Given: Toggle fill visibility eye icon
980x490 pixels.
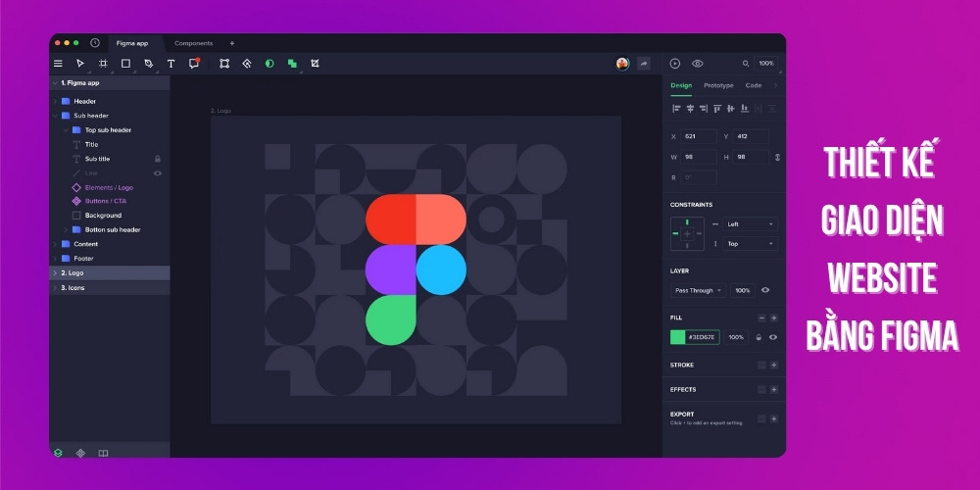Looking at the screenshot, I should click(773, 337).
